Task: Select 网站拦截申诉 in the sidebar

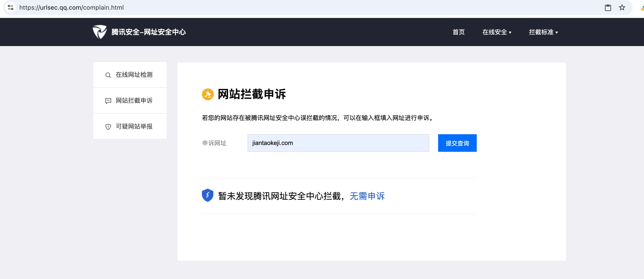Action: coord(134,100)
